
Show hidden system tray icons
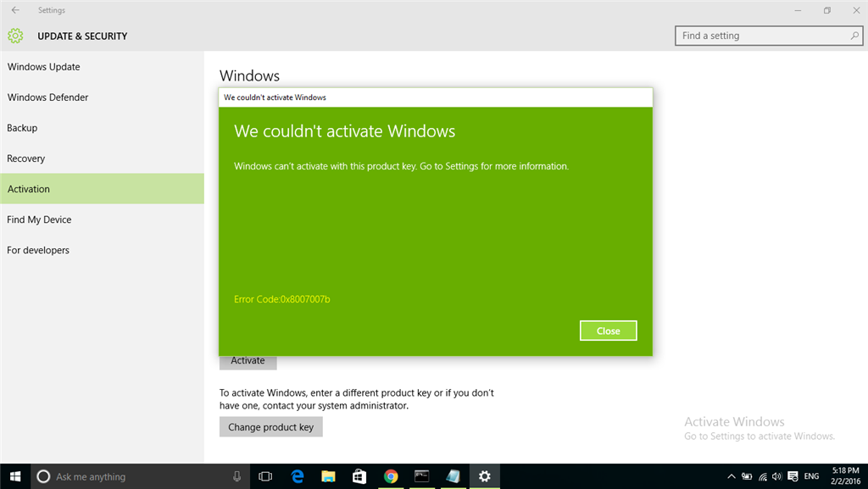point(732,476)
